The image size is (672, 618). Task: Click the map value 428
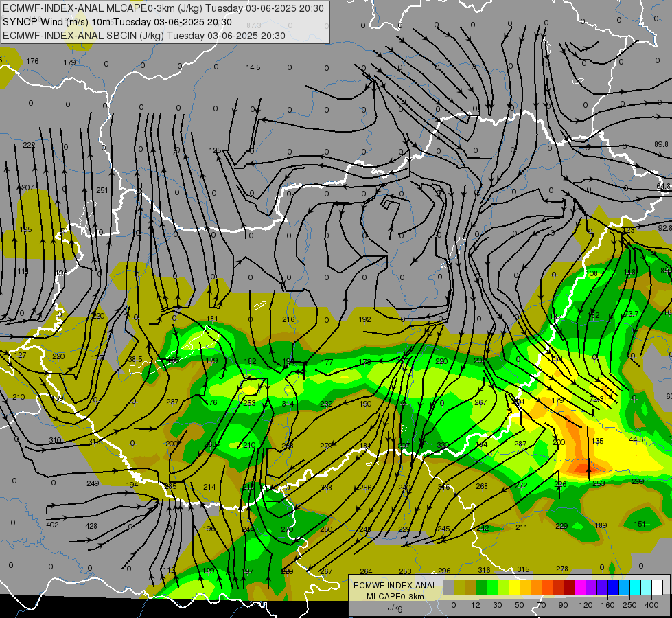(x=91, y=526)
